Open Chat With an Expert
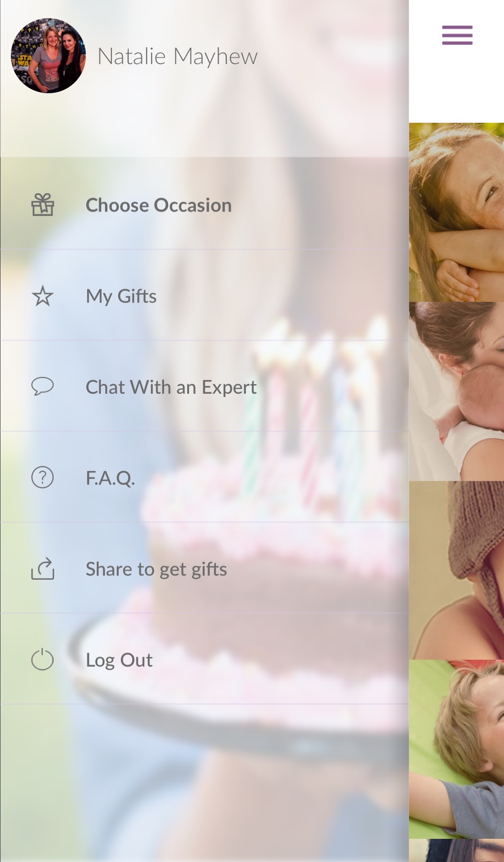 [x=205, y=386]
